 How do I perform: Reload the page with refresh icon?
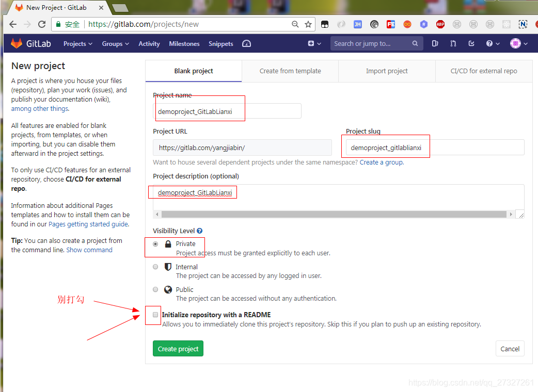42,24
